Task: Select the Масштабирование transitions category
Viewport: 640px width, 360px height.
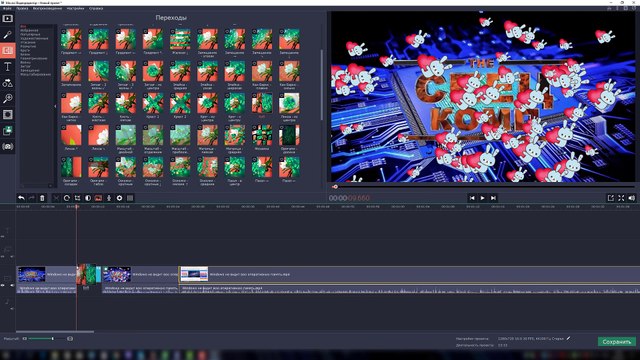Action: tap(36, 74)
